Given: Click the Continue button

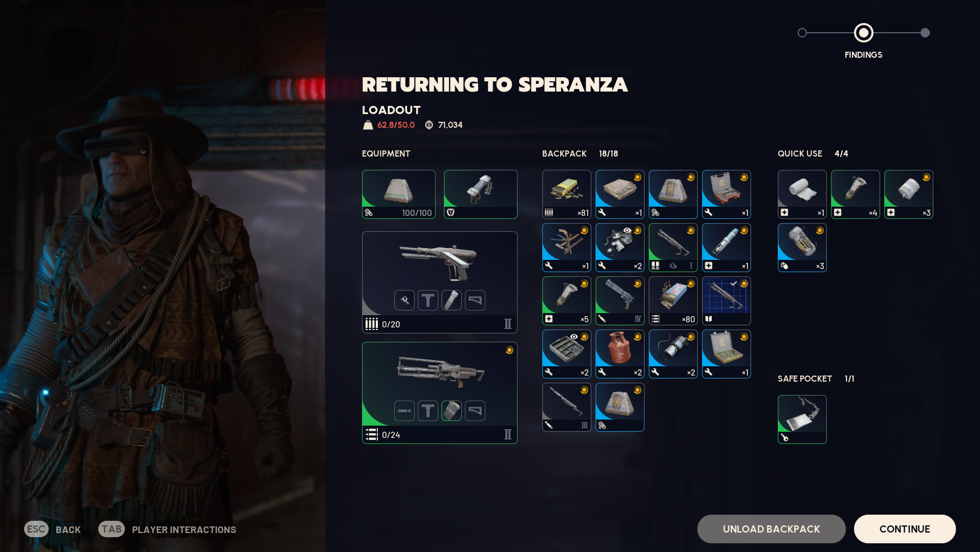Looking at the screenshot, I should (905, 529).
